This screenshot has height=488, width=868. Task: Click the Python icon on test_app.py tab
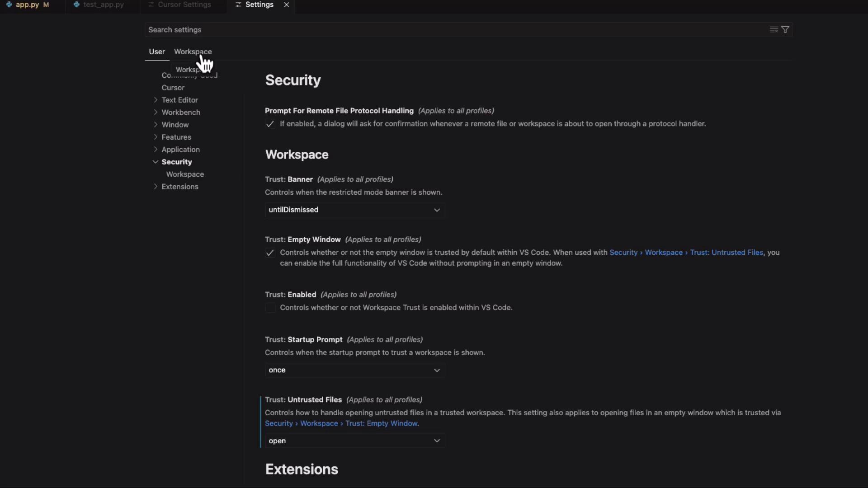pos(76,5)
